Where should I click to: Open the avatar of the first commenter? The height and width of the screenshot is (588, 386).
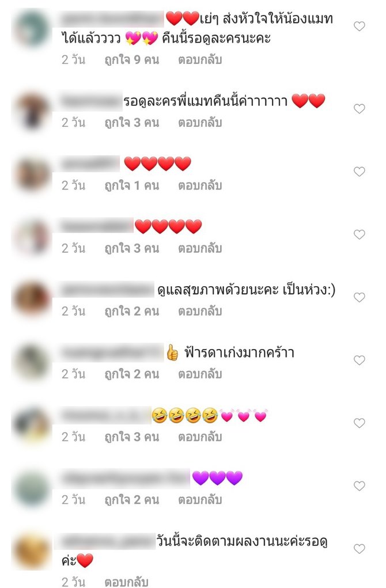(x=32, y=29)
